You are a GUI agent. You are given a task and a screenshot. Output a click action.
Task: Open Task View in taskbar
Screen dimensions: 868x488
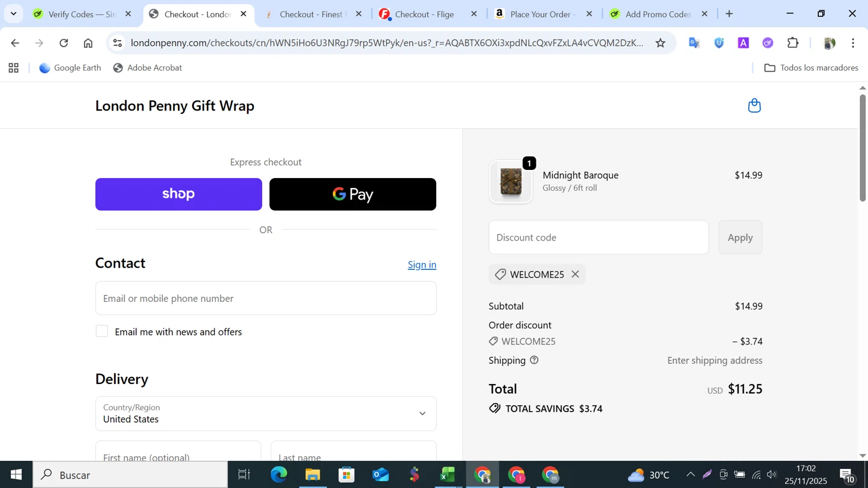click(x=244, y=475)
